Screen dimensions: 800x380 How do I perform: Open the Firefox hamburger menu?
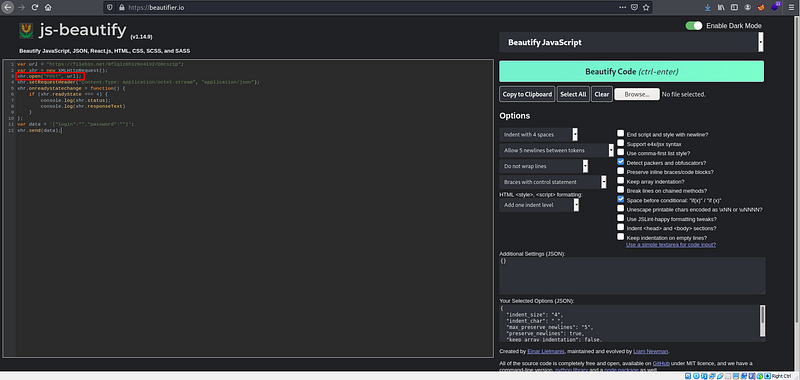tap(790, 8)
